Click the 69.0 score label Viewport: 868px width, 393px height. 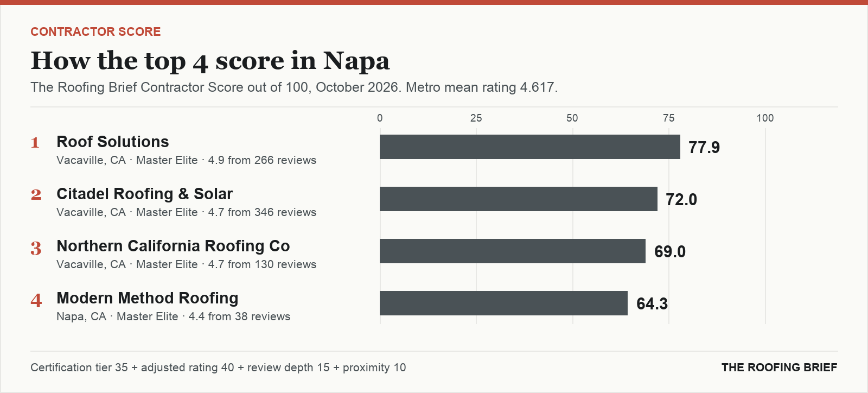pyautogui.click(x=670, y=251)
